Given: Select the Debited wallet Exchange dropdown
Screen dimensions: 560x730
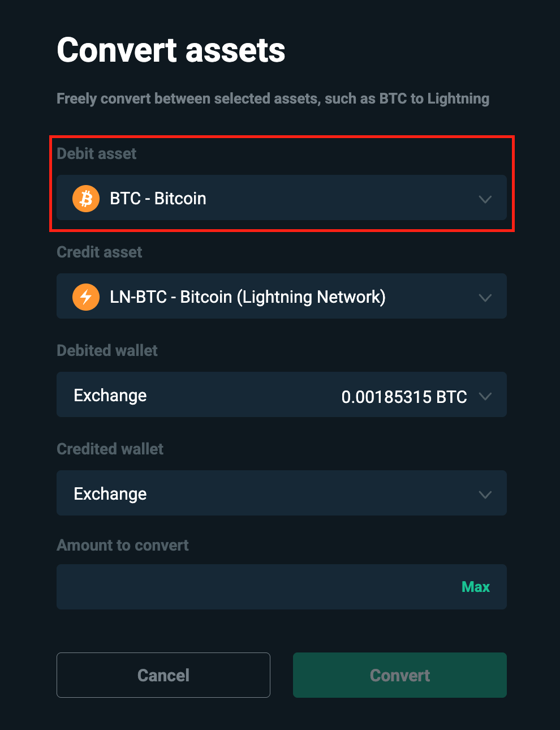Looking at the screenshot, I should point(282,394).
